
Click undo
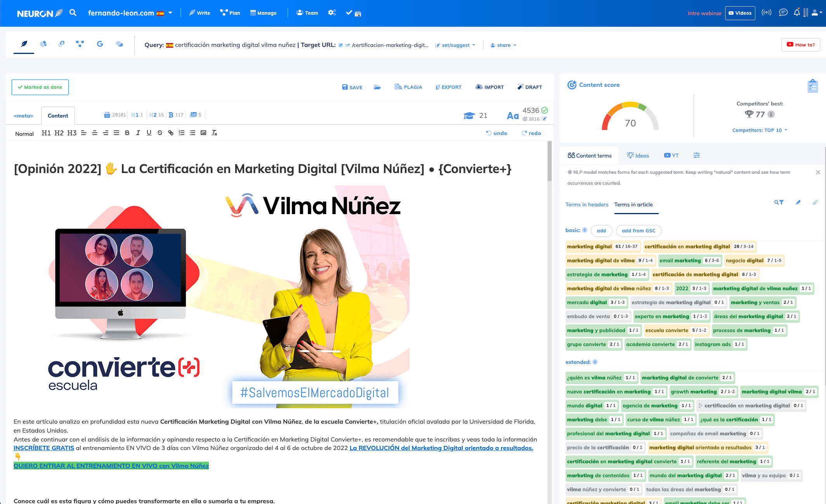click(x=496, y=133)
